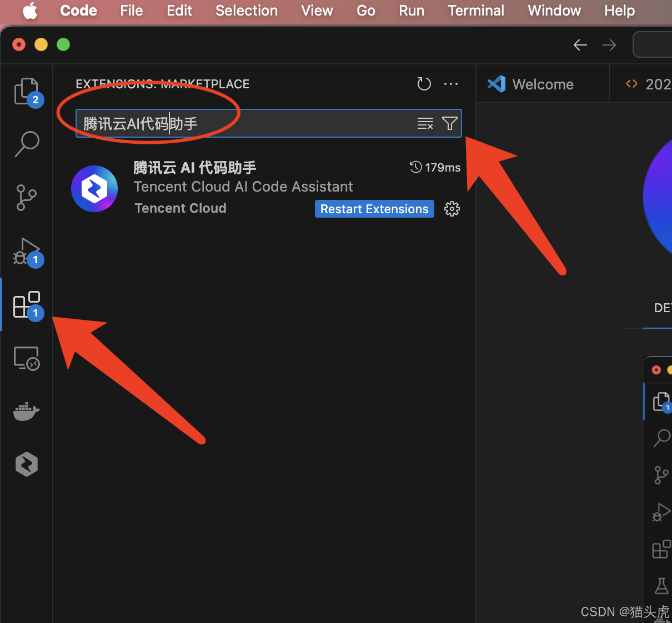Click the Search icon in the preview image
Viewport: 672px width, 623px height.
662,438
